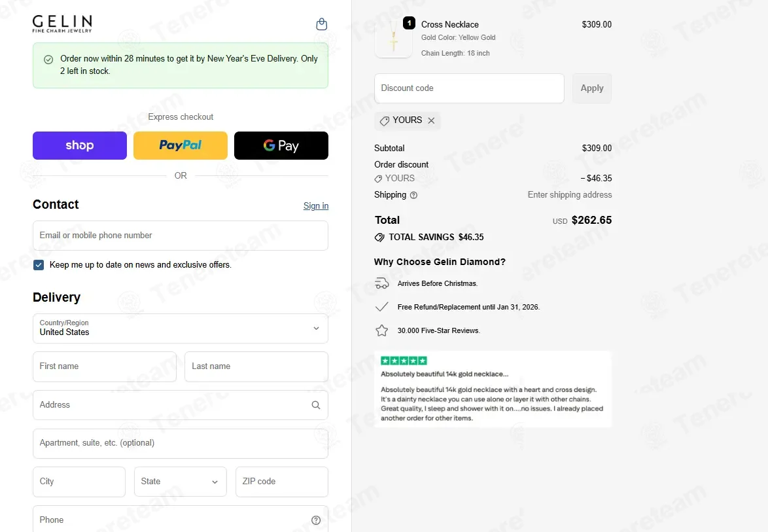Focus the Last name field

click(x=256, y=366)
